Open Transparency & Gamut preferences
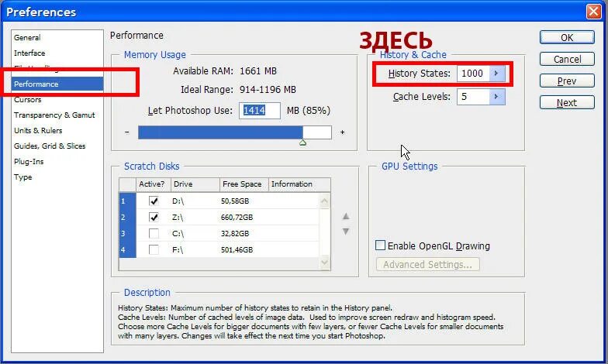The width and height of the screenshot is (608, 364). [x=54, y=115]
